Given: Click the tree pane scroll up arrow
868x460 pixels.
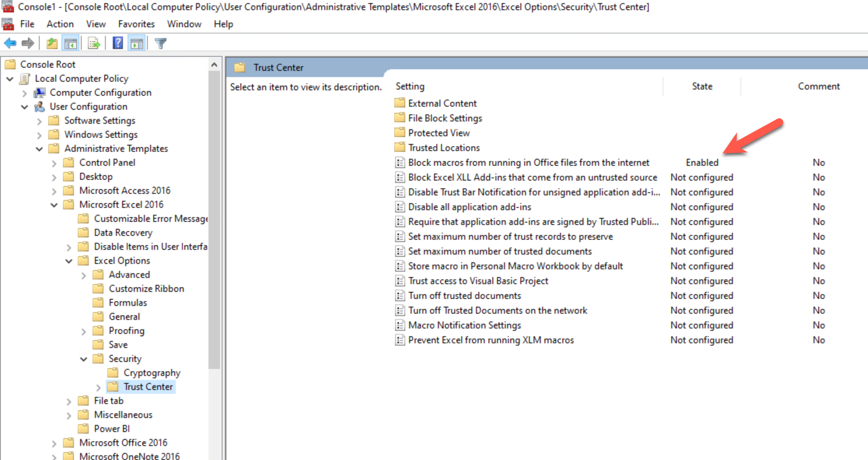Looking at the screenshot, I should [214, 65].
